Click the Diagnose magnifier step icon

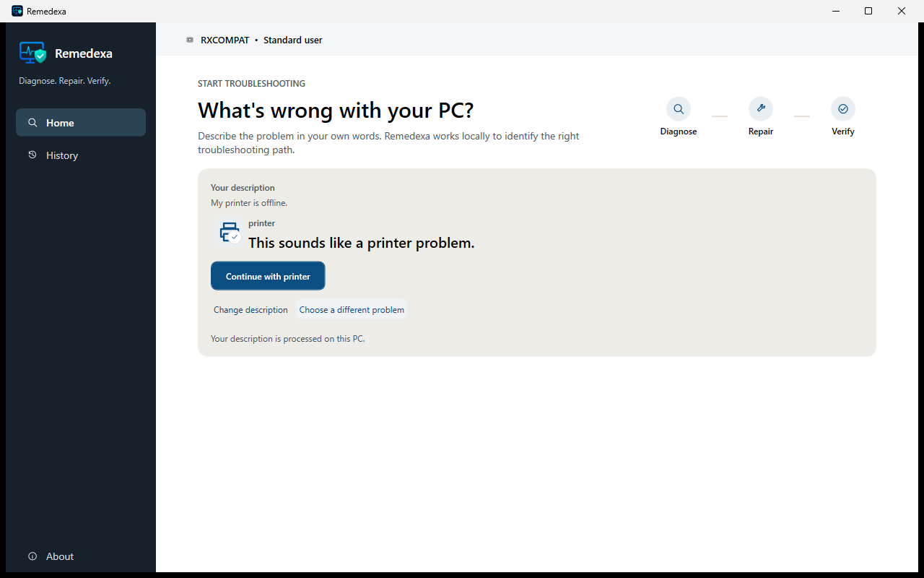679,109
